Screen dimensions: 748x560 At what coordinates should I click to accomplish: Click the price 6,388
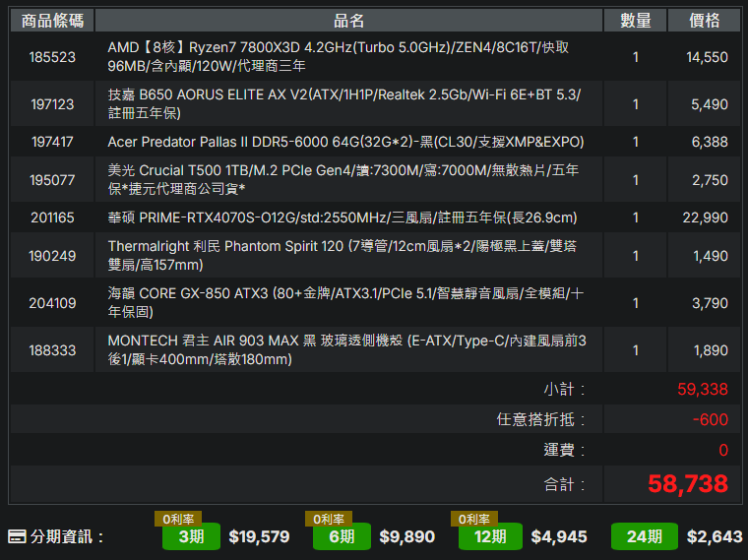(710, 142)
